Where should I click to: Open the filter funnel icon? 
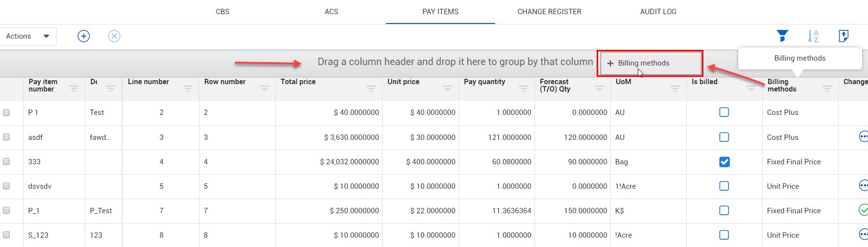pyautogui.click(x=782, y=36)
